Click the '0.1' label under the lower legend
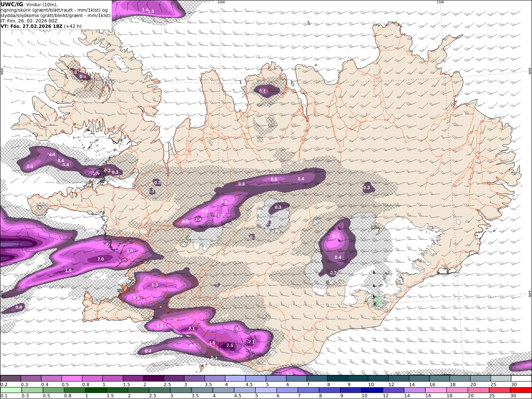This screenshot has width=532, height=399. pyautogui.click(x=3, y=396)
